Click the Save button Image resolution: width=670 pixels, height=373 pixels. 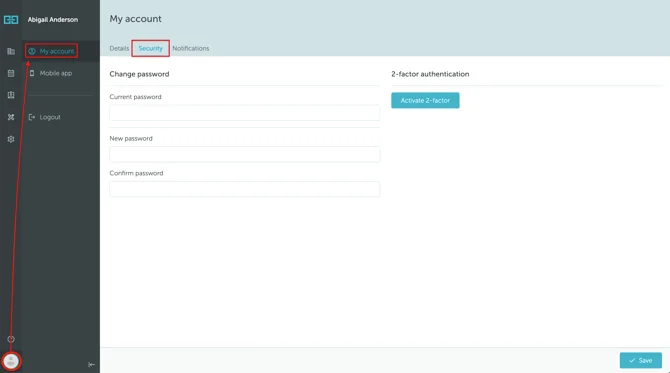point(641,360)
